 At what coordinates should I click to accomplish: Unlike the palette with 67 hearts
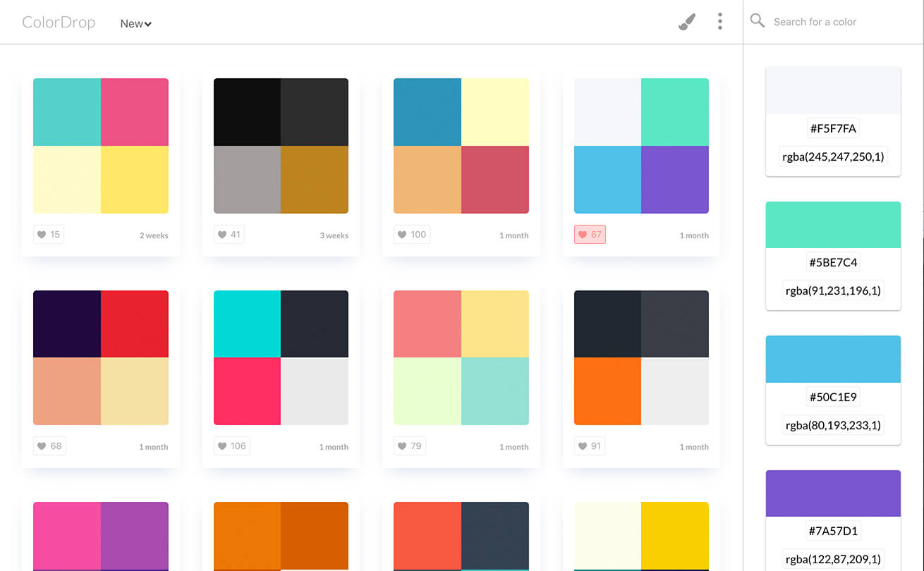coord(590,234)
